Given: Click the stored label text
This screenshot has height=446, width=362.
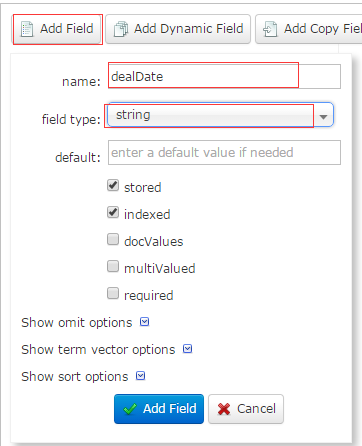Looking at the screenshot, I should [143, 188].
